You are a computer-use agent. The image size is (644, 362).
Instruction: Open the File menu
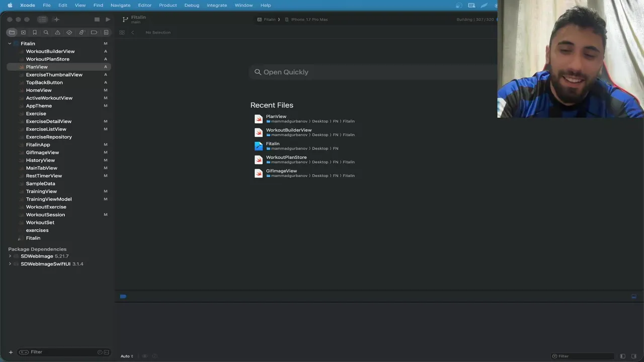point(47,5)
